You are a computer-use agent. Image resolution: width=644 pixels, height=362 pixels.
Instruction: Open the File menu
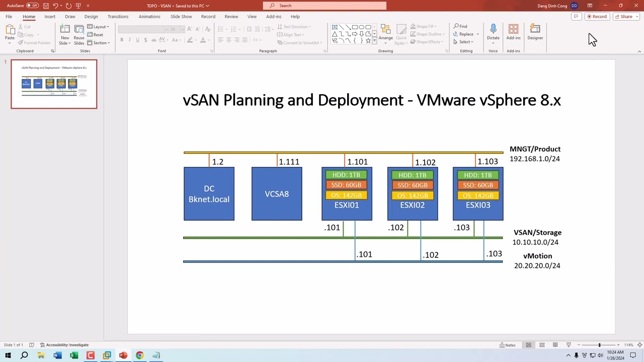tap(9, 17)
